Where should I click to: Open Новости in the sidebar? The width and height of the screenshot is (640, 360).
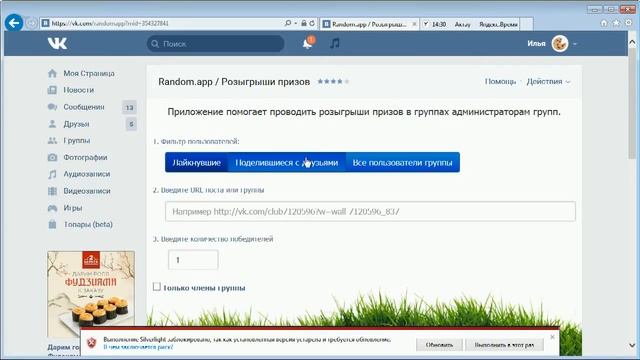[78, 90]
